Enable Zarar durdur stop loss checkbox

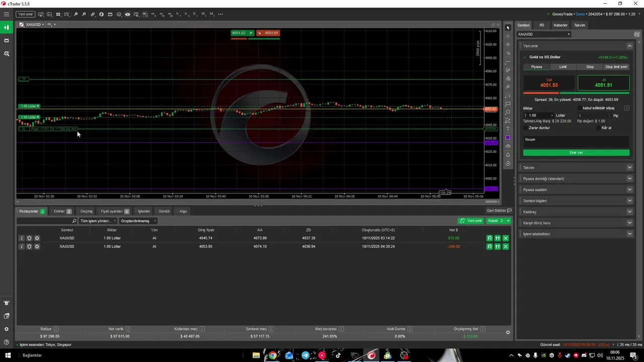point(526,128)
